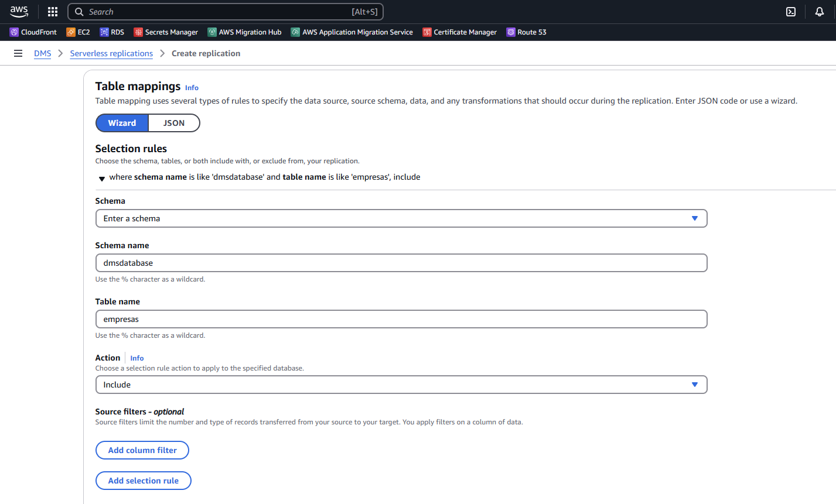Open the Action dropdown showing Include
Image resolution: width=836 pixels, height=504 pixels.
click(401, 385)
